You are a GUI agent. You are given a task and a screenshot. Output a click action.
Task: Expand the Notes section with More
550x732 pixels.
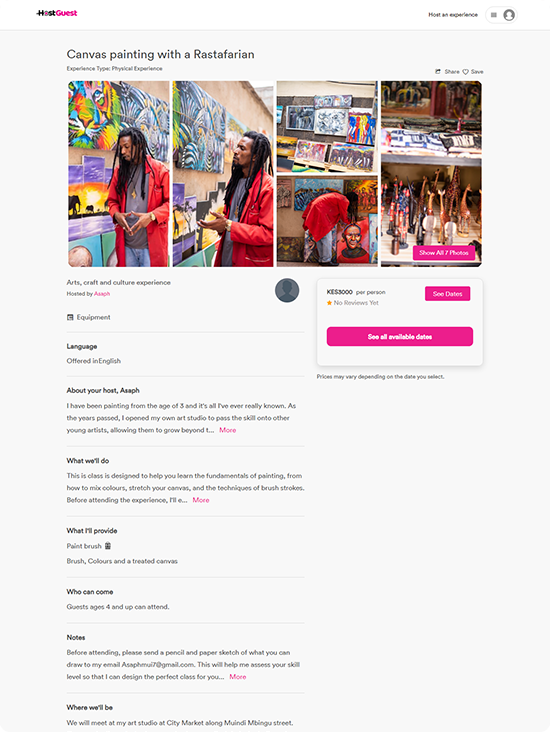[x=238, y=676]
